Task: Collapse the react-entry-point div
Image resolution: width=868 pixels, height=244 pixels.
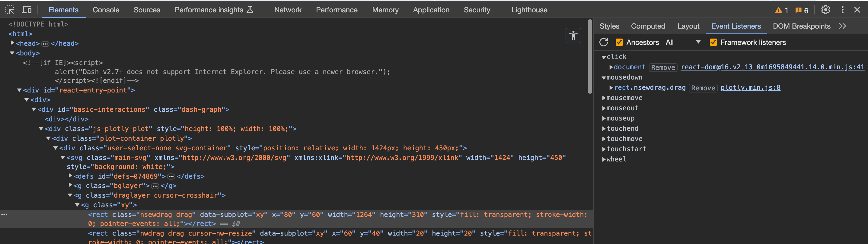Action: (20, 90)
